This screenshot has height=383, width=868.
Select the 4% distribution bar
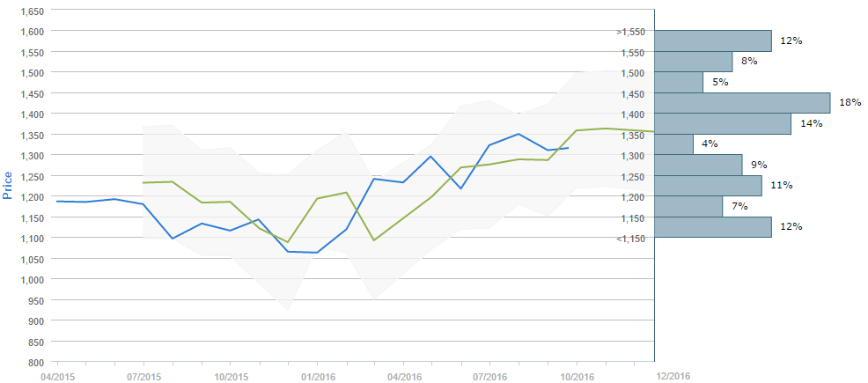pyautogui.click(x=674, y=144)
